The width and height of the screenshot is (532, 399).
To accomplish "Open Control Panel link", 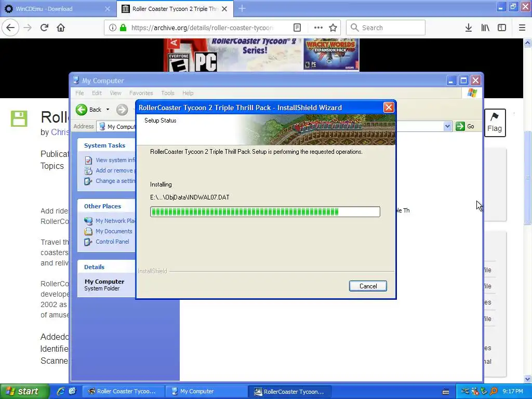I will [112, 242].
